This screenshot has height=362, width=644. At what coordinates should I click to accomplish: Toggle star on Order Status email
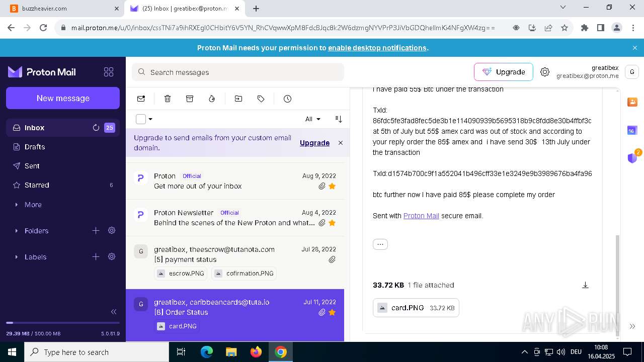pyautogui.click(x=332, y=312)
